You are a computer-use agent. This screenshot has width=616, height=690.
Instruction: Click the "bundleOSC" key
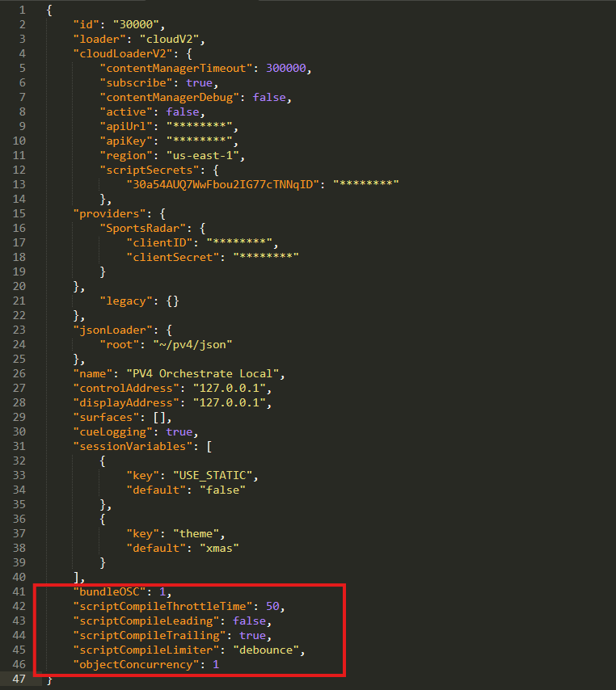tap(110, 592)
